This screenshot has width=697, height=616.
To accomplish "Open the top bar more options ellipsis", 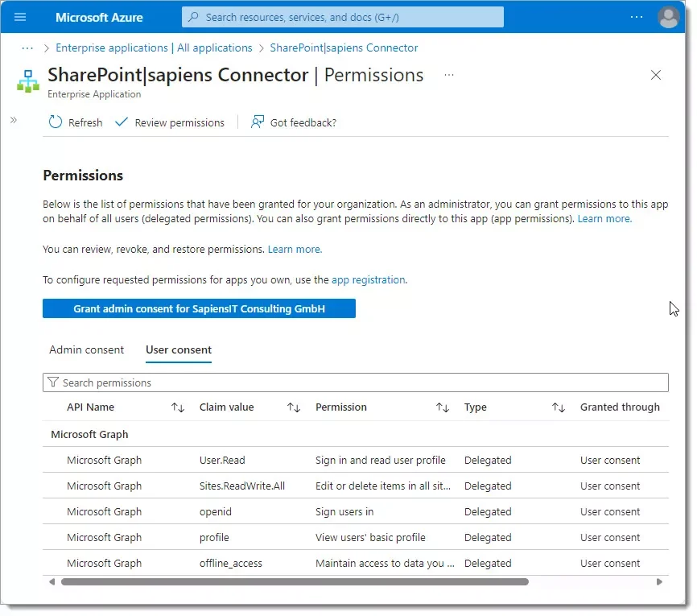I will pyautogui.click(x=637, y=17).
